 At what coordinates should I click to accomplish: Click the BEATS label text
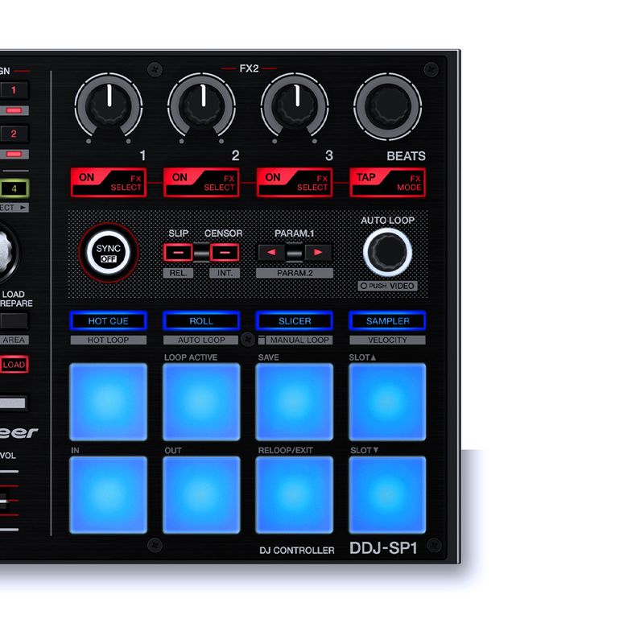coord(407,156)
